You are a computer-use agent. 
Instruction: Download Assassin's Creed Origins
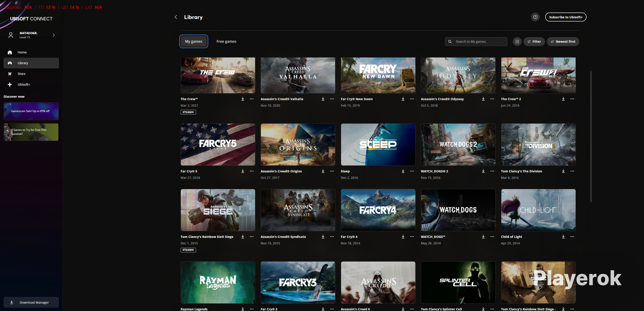click(x=323, y=171)
